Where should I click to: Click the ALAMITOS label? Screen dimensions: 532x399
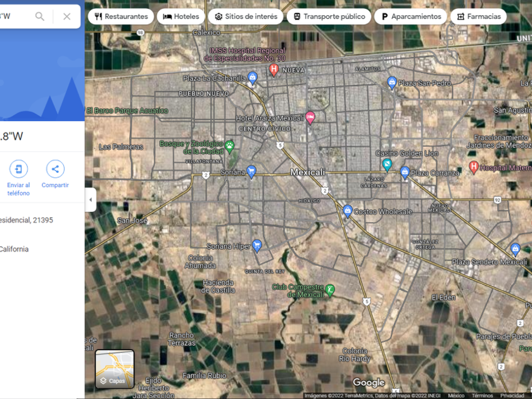click(x=367, y=69)
